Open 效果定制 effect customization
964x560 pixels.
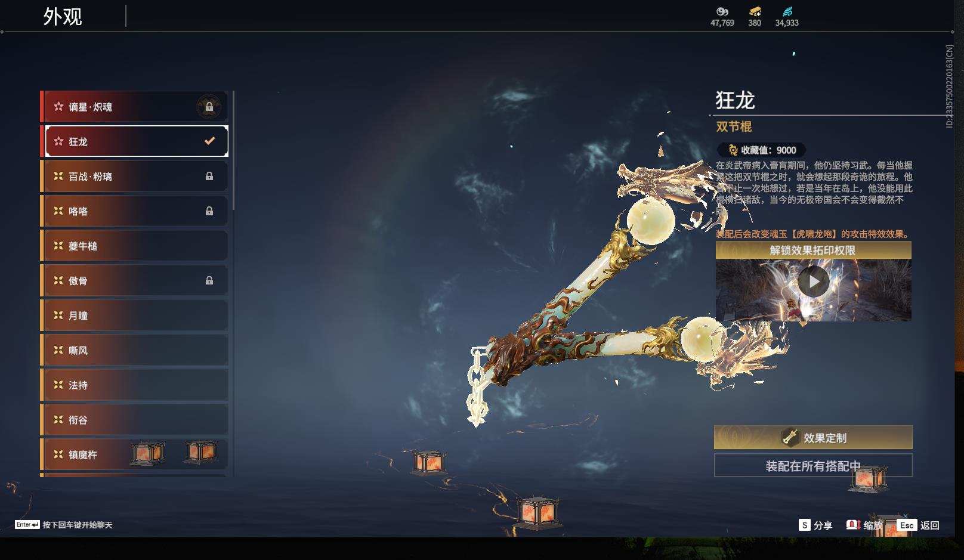pos(813,438)
